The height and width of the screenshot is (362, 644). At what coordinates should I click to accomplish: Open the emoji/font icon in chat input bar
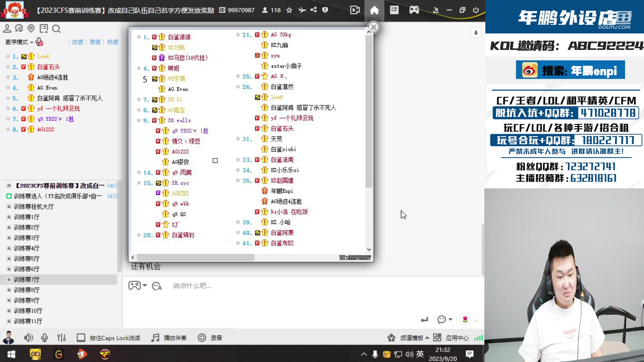pyautogui.click(x=157, y=286)
